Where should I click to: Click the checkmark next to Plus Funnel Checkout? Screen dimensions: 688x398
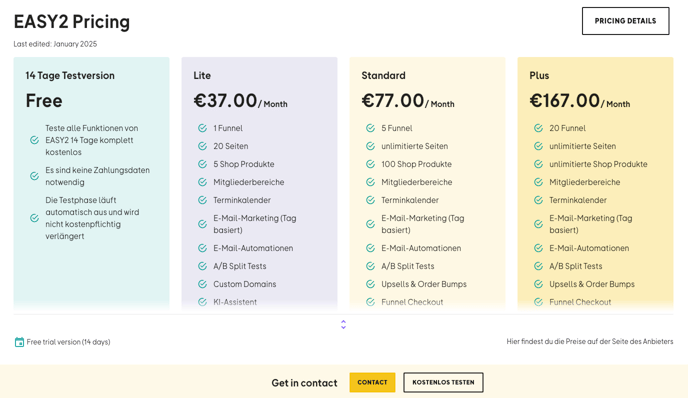tap(538, 302)
